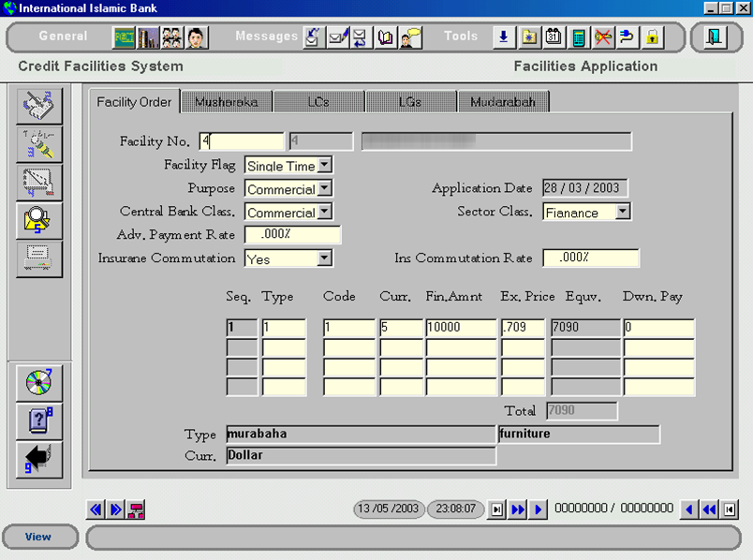Open the calendar icon in Tools toolbar
The height and width of the screenshot is (560, 753).
[x=554, y=37]
